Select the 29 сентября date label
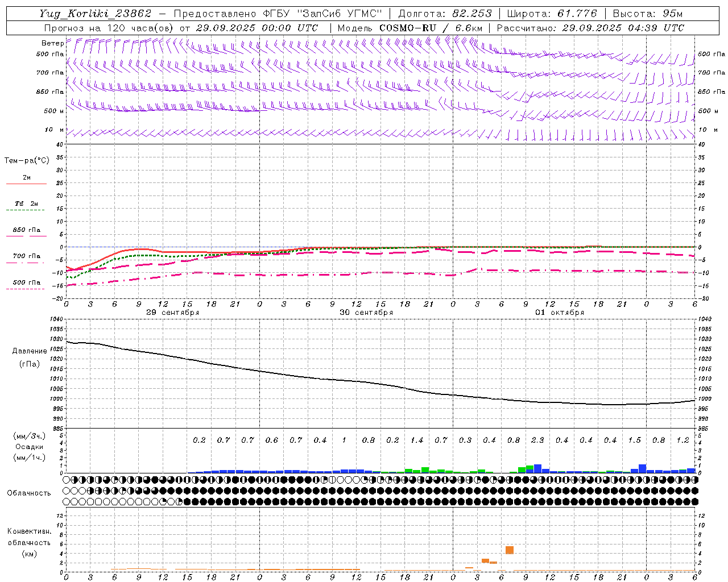The width and height of the screenshot is (728, 582). [172, 313]
